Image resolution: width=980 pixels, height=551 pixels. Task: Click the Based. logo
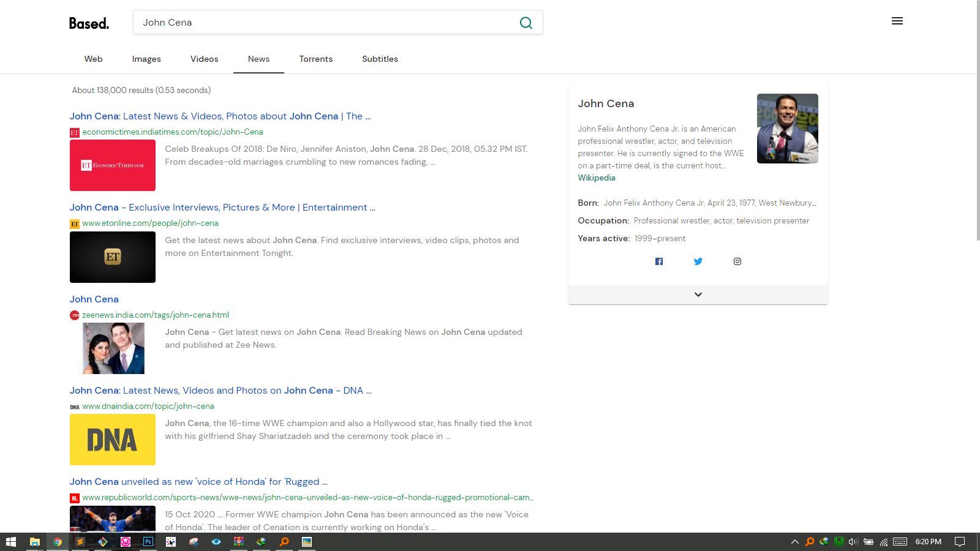[x=89, y=23]
